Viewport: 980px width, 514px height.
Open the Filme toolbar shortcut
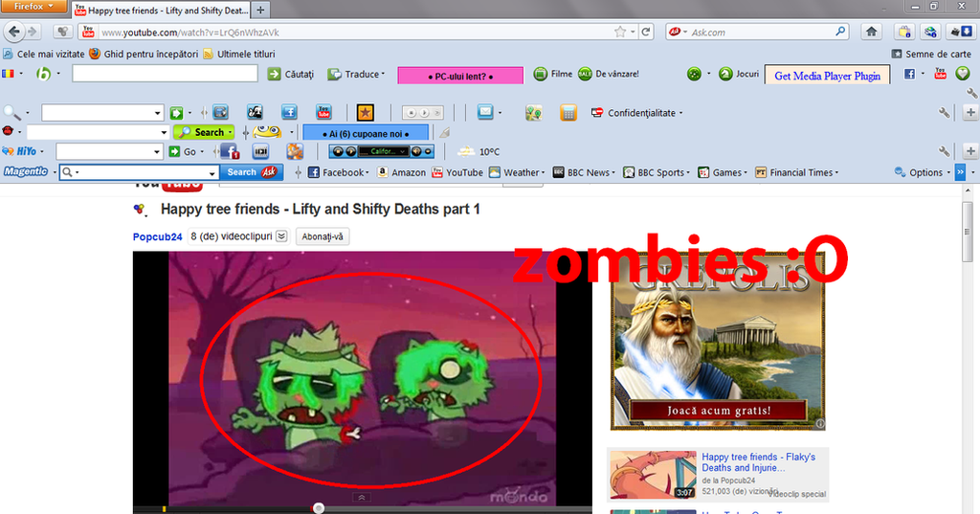[553, 74]
